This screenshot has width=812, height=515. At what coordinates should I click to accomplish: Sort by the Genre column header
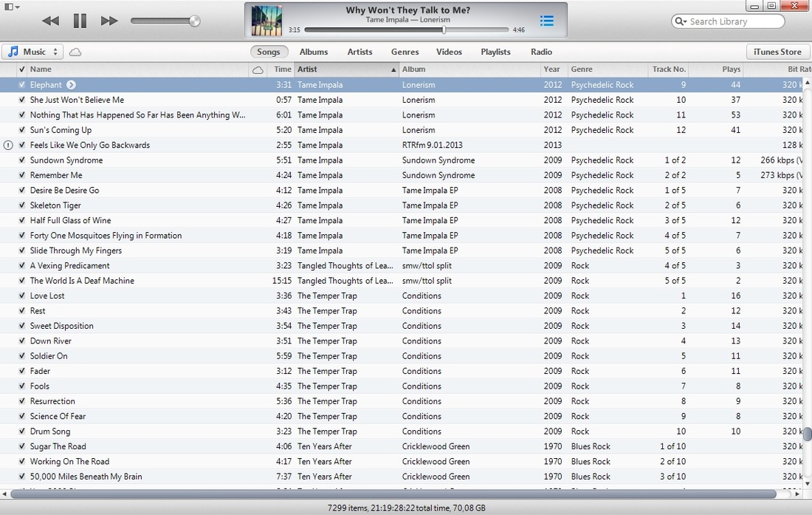pyautogui.click(x=607, y=69)
